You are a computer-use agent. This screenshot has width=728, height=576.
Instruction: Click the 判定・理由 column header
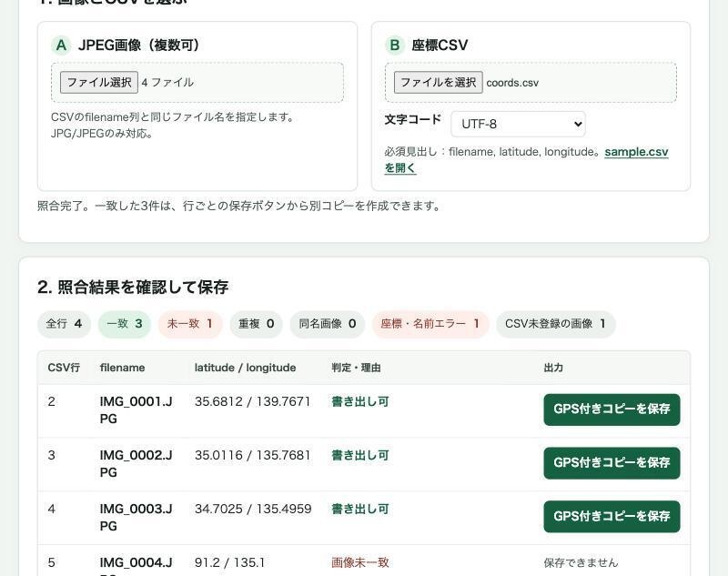pyautogui.click(x=356, y=368)
